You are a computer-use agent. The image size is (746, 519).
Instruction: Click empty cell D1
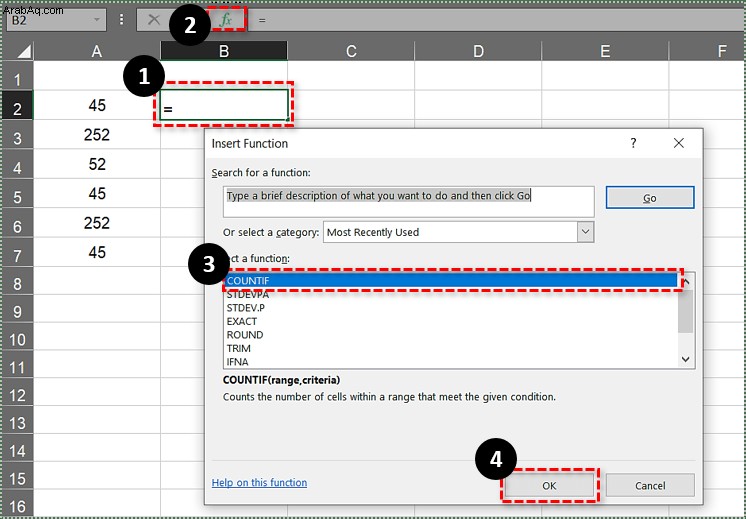pyautogui.click(x=478, y=75)
